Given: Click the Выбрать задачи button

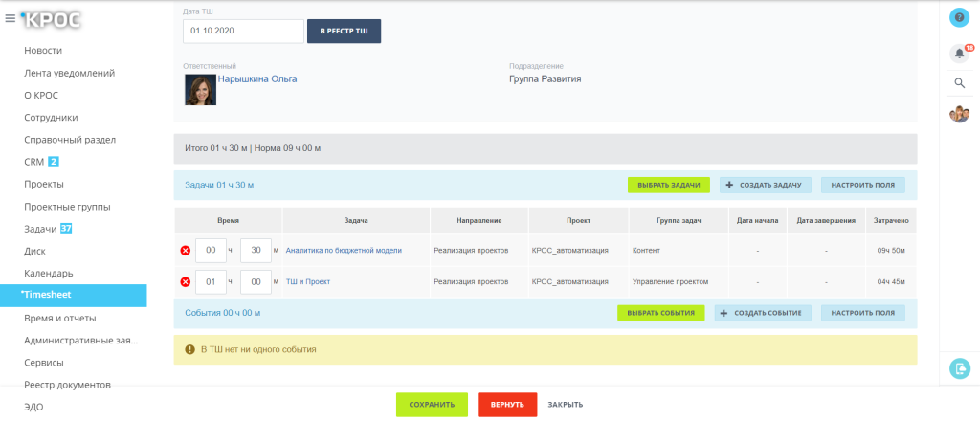Looking at the screenshot, I should click(669, 185).
